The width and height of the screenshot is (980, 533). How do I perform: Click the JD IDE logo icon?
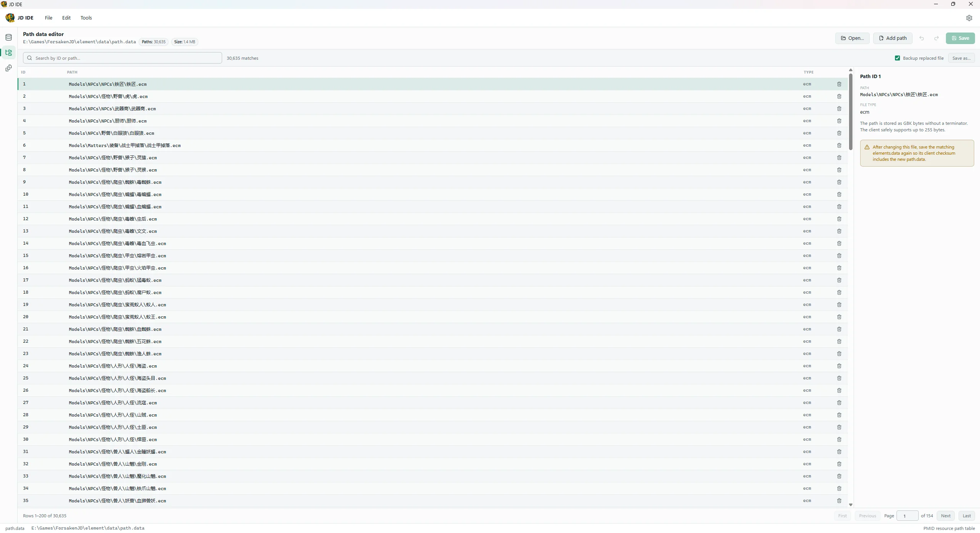(x=10, y=18)
